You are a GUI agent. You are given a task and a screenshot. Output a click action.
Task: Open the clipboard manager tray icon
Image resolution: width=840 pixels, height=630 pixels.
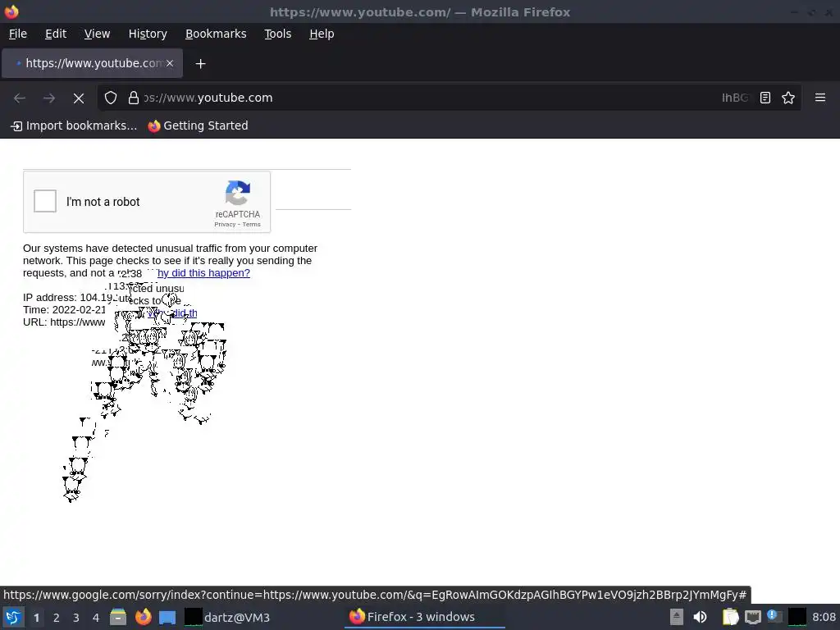[x=730, y=617]
